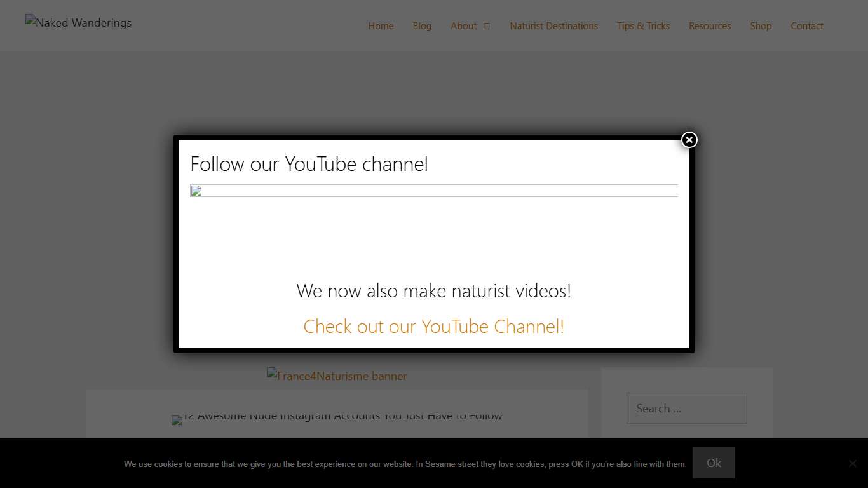This screenshot has width=868, height=488.
Task: Open the Contact page
Action: (807, 26)
